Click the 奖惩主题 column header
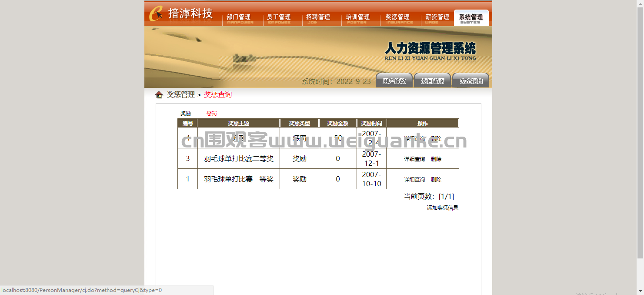This screenshot has width=644, height=295. coord(239,124)
